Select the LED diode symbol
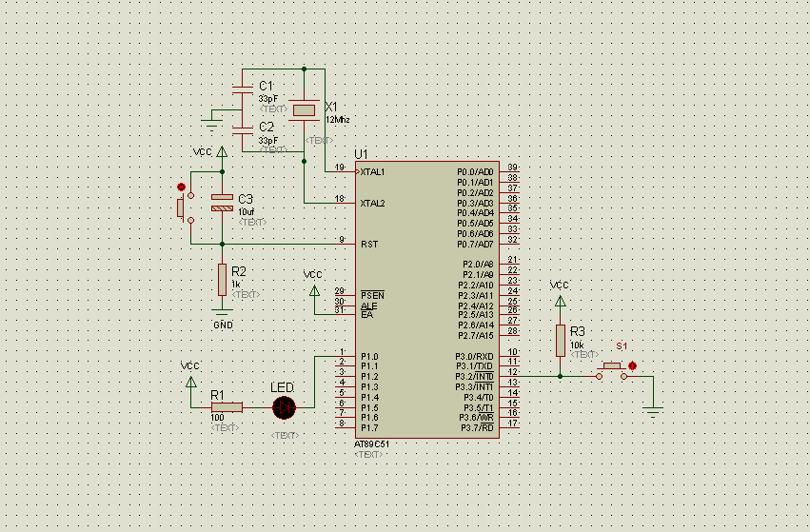This screenshot has height=532, width=810. pos(284,407)
